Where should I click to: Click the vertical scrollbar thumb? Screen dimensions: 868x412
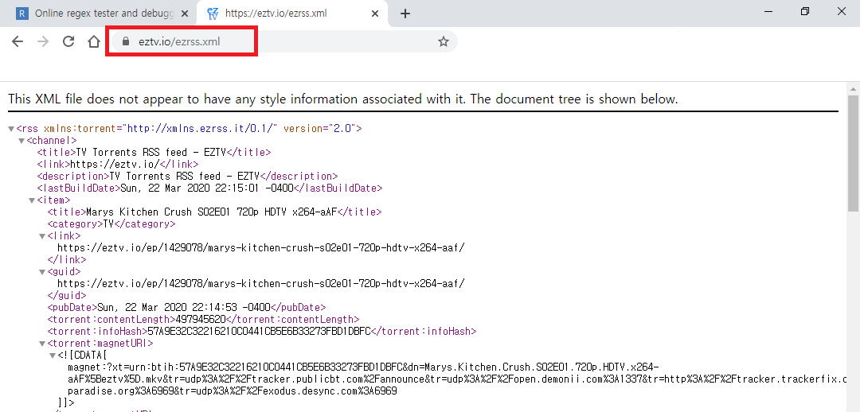[x=853, y=152]
